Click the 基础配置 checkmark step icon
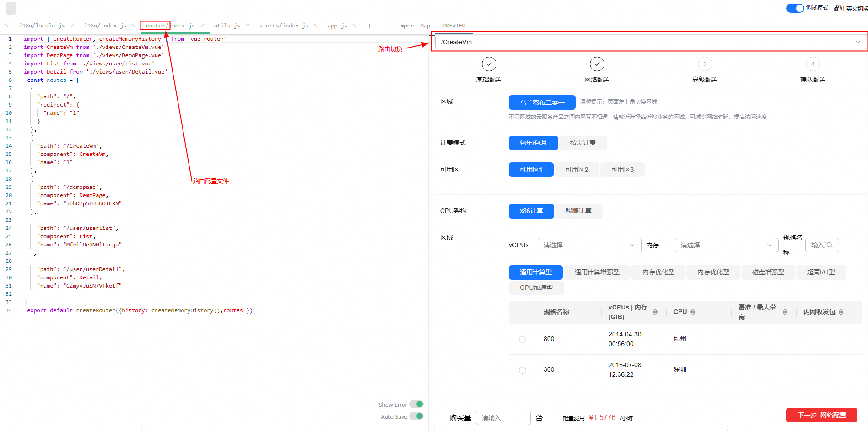The width and height of the screenshot is (868, 432). (x=489, y=64)
